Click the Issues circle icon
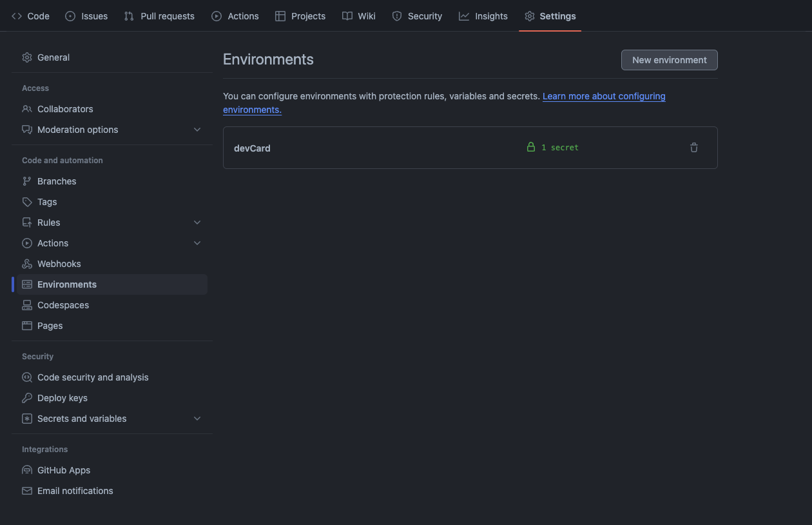This screenshot has width=812, height=525. [70, 16]
